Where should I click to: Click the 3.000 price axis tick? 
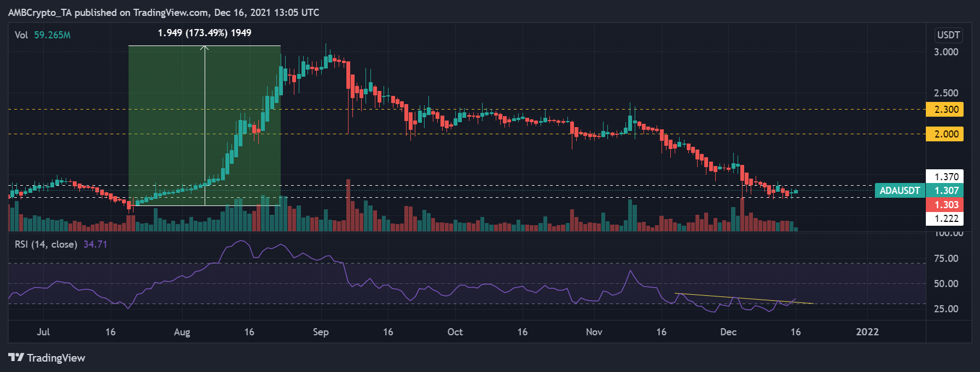click(x=946, y=52)
